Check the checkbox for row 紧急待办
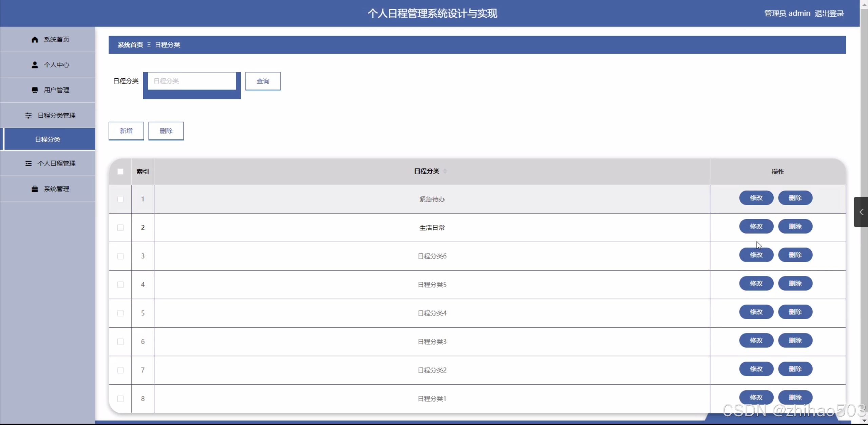Screen dimensions: 868x425 (x=120, y=199)
